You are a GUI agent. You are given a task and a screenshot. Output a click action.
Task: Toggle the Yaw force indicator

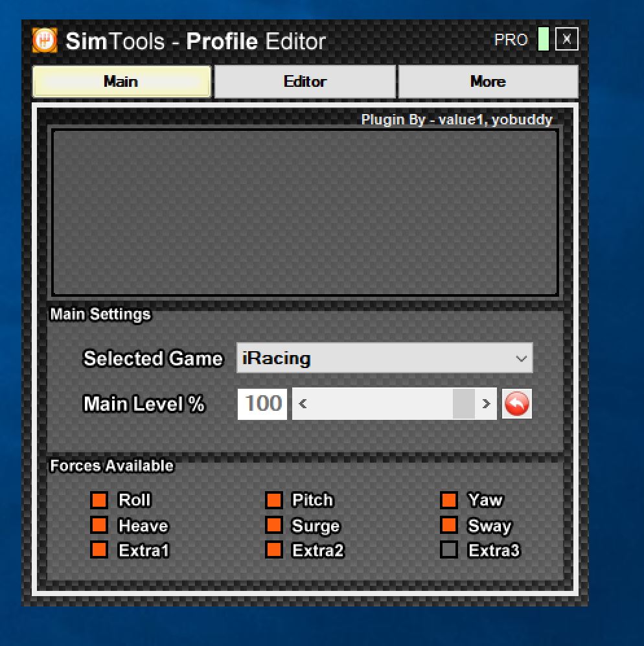click(x=449, y=500)
